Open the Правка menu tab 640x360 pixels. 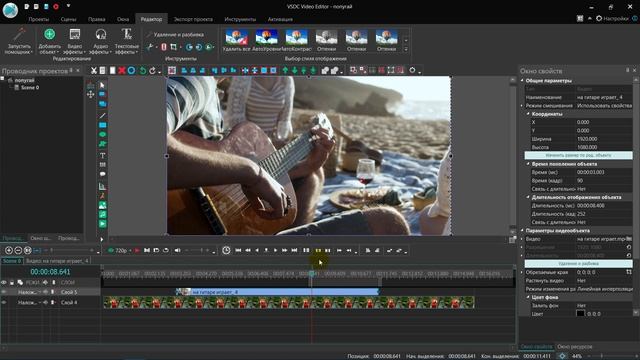[x=96, y=19]
